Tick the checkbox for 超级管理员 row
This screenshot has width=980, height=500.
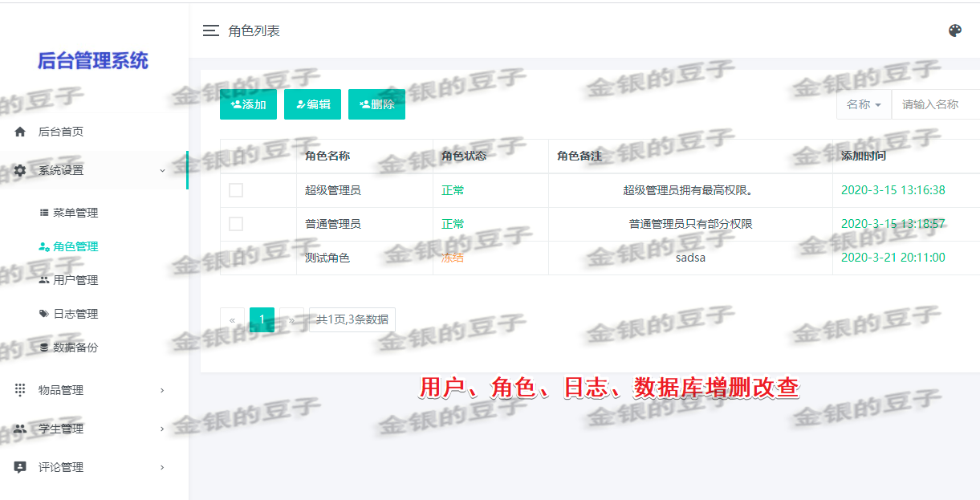click(x=236, y=190)
